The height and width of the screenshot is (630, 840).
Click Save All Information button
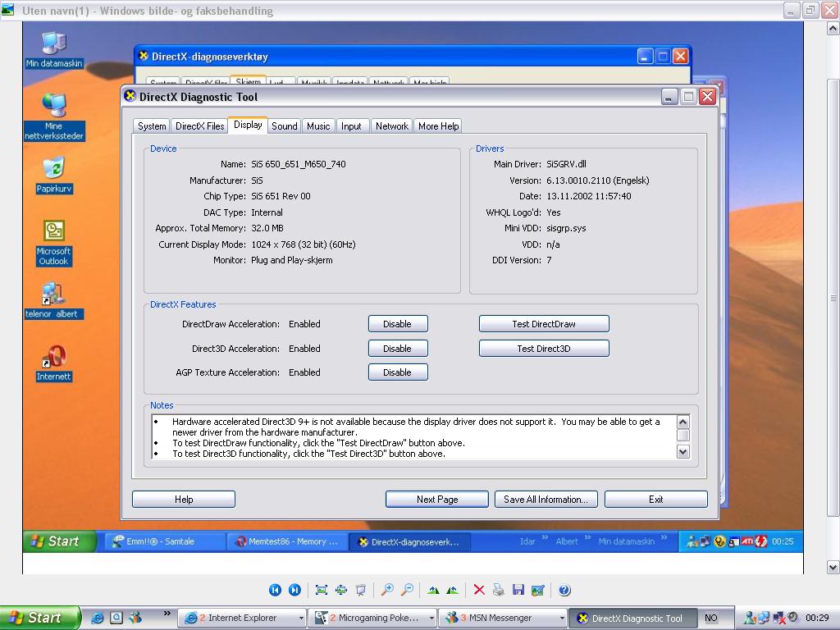pos(546,500)
